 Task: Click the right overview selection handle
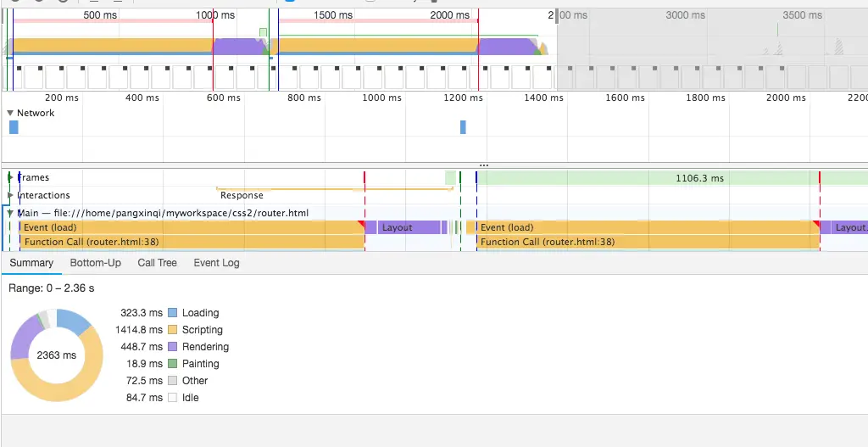(x=558, y=16)
